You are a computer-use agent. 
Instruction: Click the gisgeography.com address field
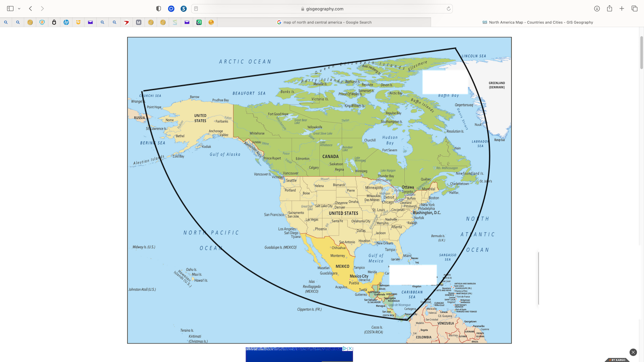322,9
